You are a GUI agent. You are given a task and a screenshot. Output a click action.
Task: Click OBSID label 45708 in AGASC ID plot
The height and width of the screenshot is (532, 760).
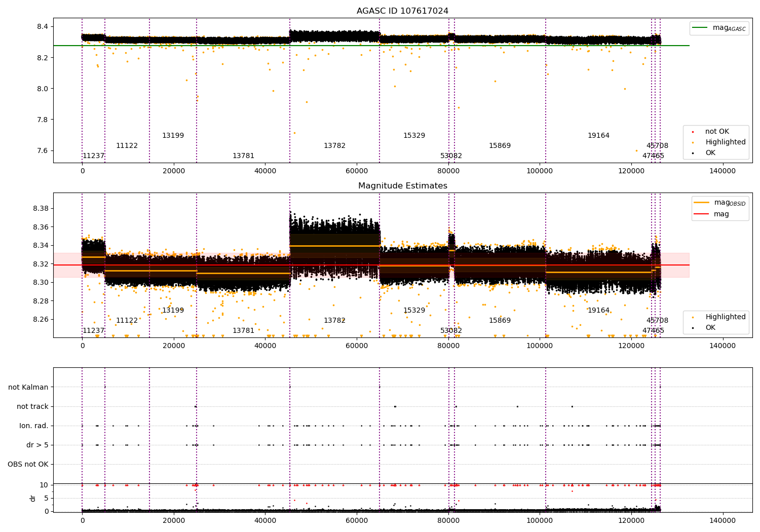657,146
